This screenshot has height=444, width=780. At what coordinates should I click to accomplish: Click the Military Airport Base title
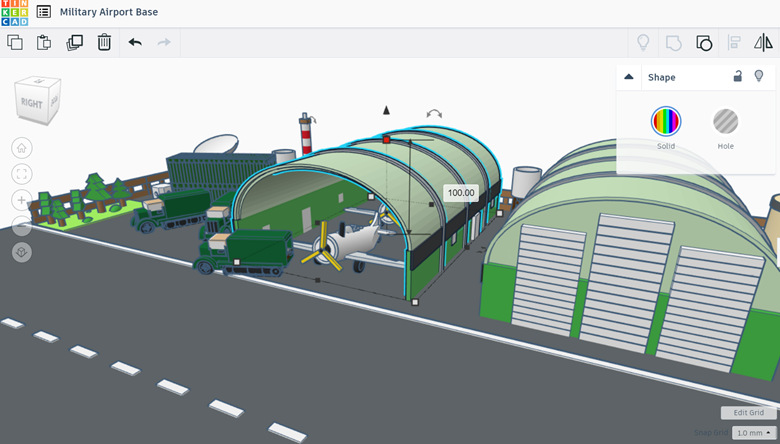point(109,12)
